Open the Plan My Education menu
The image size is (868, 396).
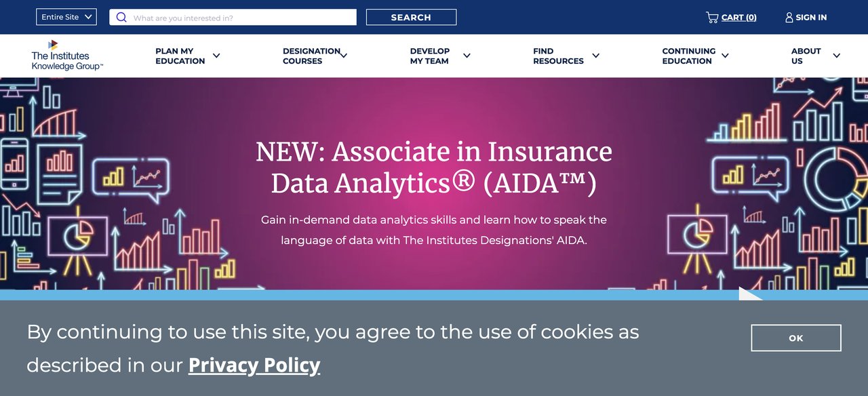pyautogui.click(x=180, y=56)
